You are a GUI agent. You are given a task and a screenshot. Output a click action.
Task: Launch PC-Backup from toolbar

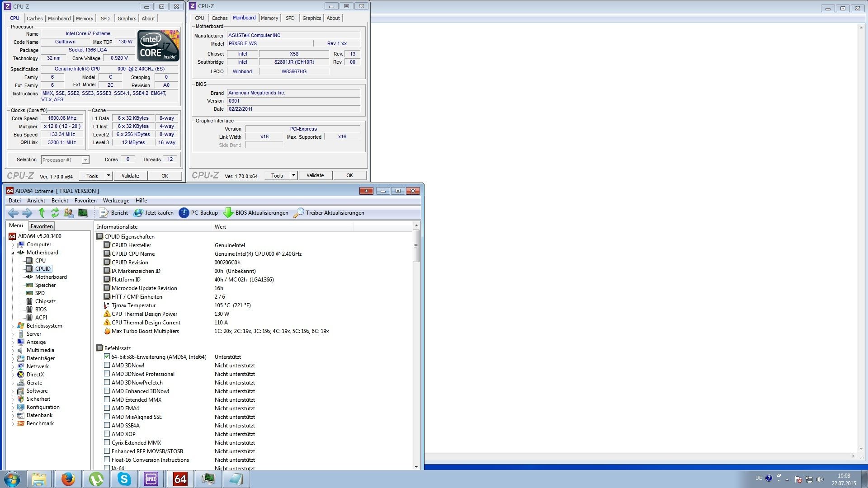(x=198, y=213)
